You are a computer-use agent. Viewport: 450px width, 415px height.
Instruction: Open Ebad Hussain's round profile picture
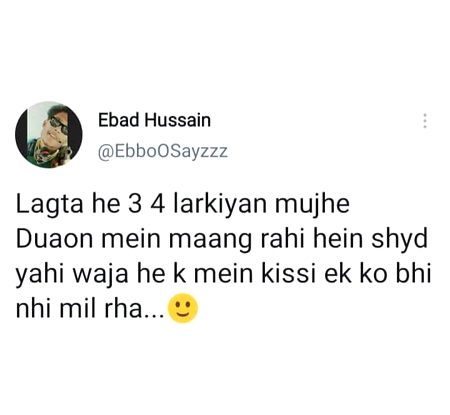point(49,135)
